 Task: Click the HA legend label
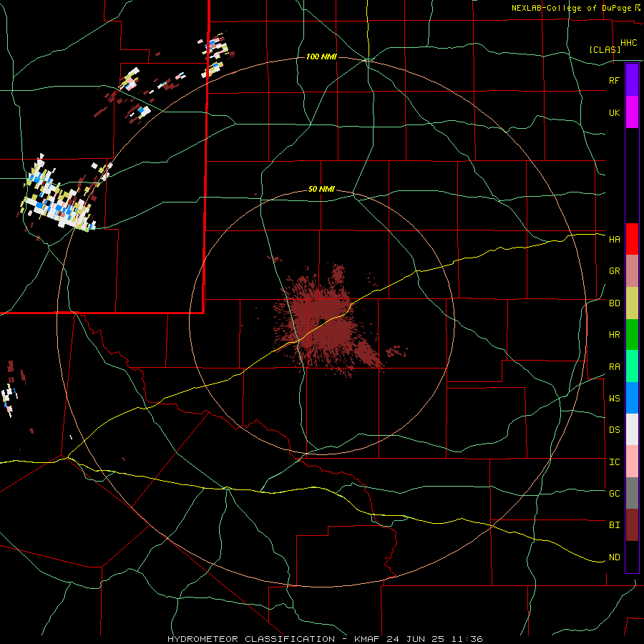[x=614, y=239]
